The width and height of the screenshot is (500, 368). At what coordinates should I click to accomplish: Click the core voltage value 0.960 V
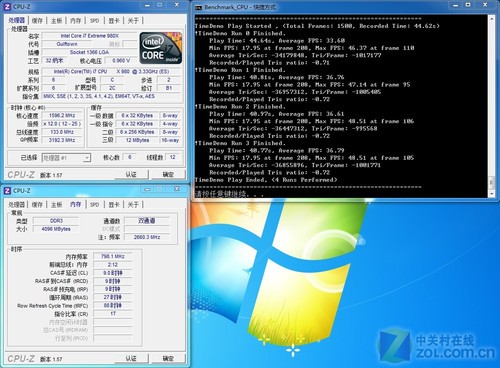coord(121,61)
